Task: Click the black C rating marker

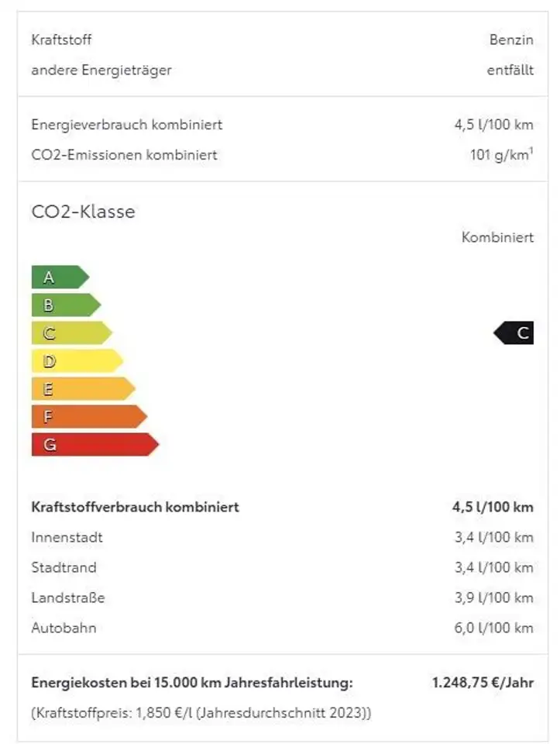Action: point(516,333)
